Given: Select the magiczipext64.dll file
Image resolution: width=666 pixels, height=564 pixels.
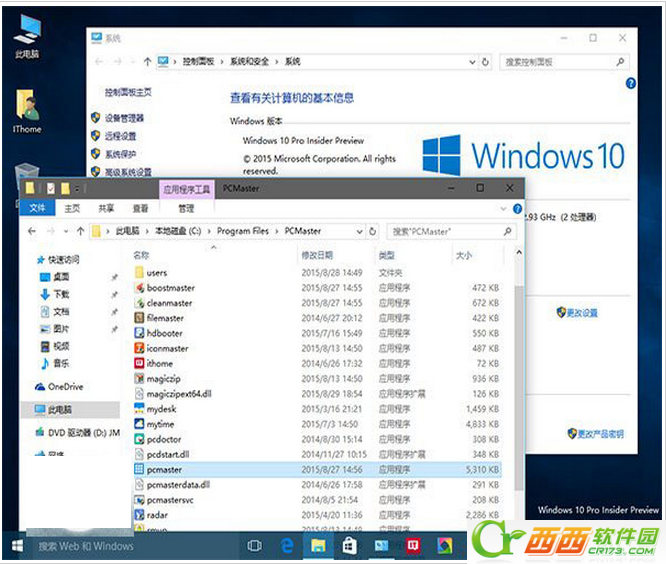Looking at the screenshot, I should pos(179,394).
